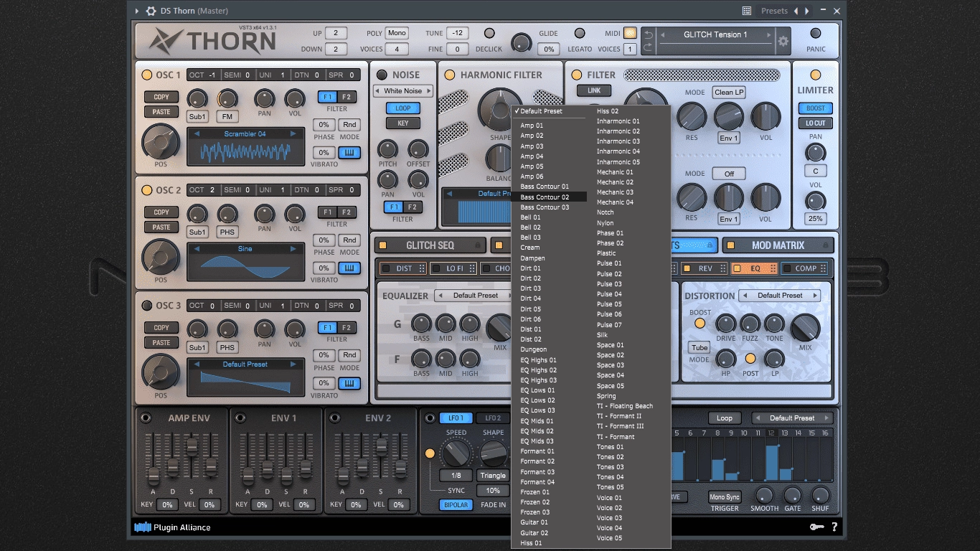Go to next preset in title bar
This screenshot has height=551, width=980.
point(807,11)
